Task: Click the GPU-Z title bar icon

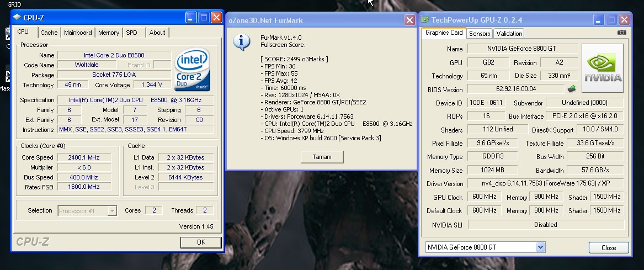Action: 425,20
